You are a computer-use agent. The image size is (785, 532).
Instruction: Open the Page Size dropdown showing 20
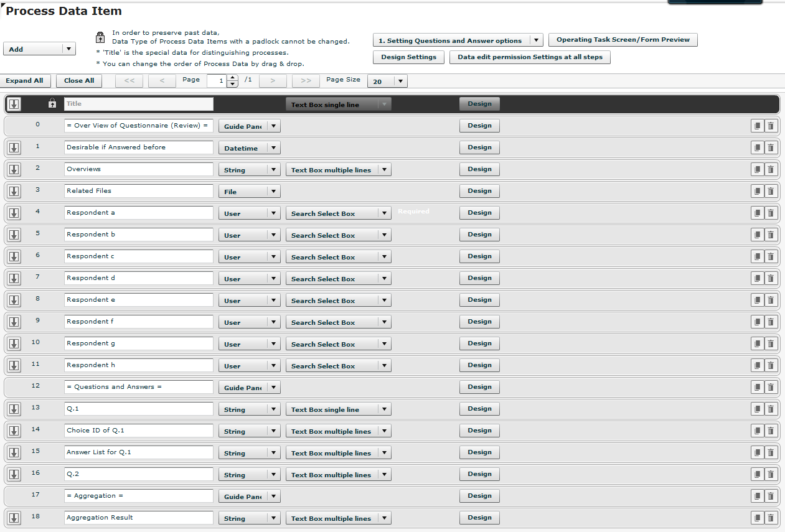pos(387,81)
